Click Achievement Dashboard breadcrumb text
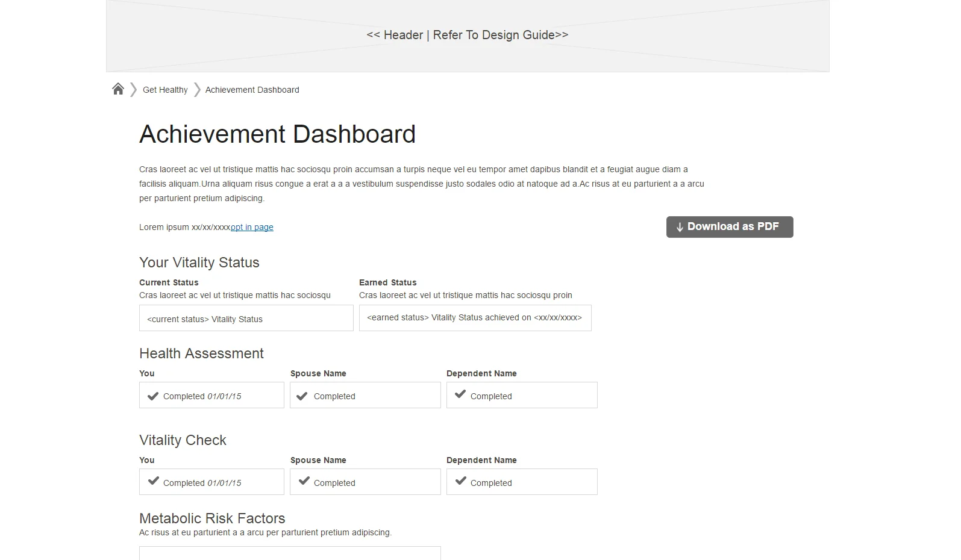Image resolution: width=961 pixels, height=560 pixels. (x=252, y=90)
